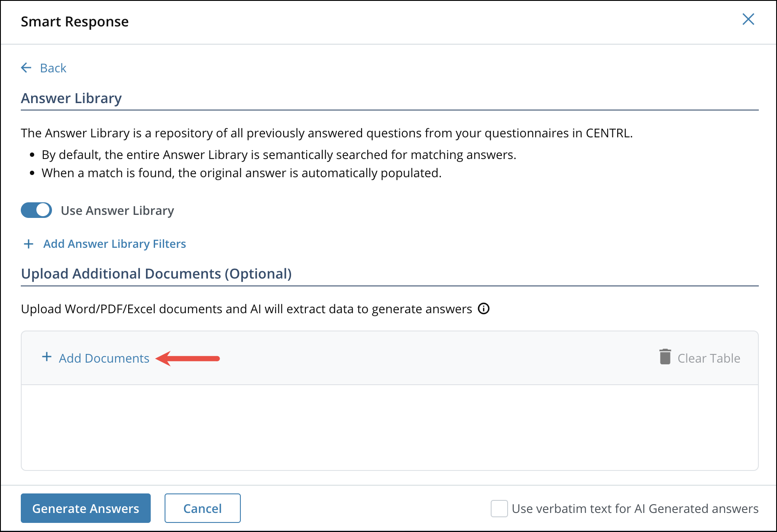
Task: Click the plus icon beside Add Documents
Action: [x=46, y=358]
